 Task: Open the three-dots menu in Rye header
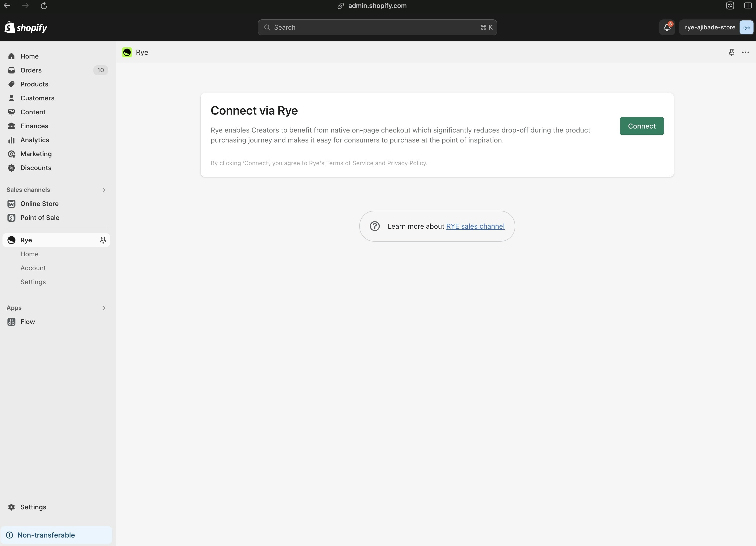(x=745, y=52)
